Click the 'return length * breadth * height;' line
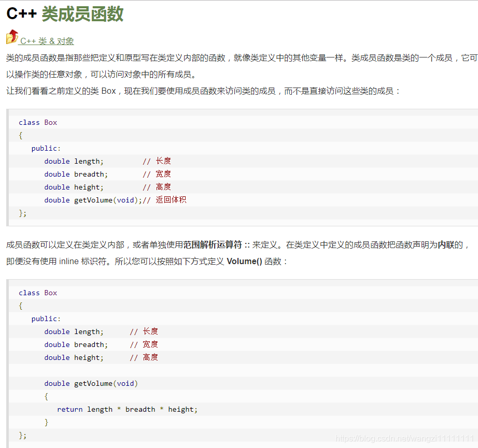 [x=128, y=409]
